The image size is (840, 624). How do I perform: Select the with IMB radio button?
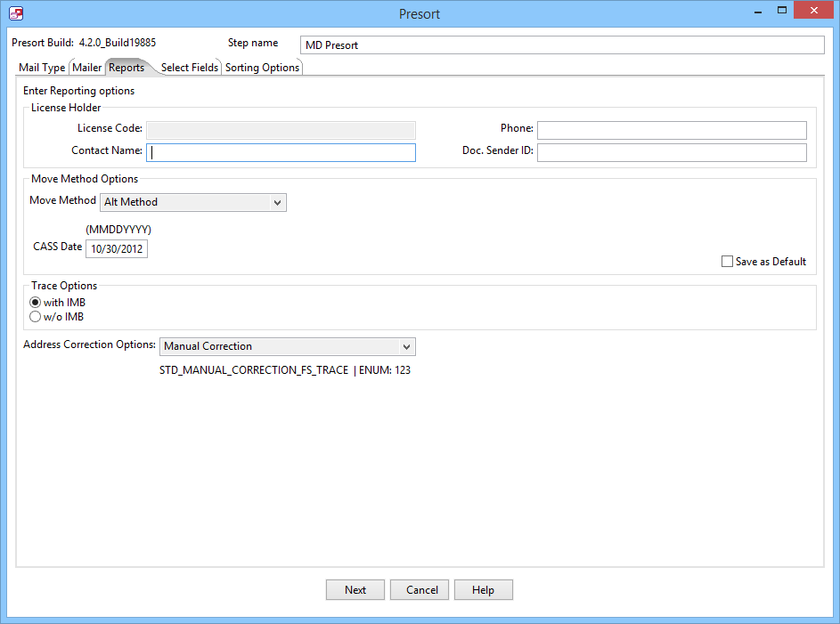(x=36, y=303)
